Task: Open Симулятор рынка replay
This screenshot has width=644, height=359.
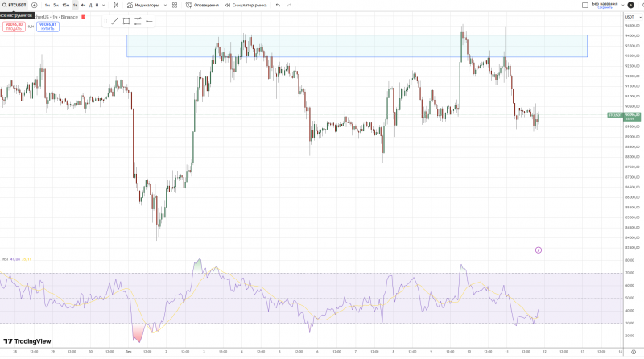Action: pyautogui.click(x=246, y=6)
